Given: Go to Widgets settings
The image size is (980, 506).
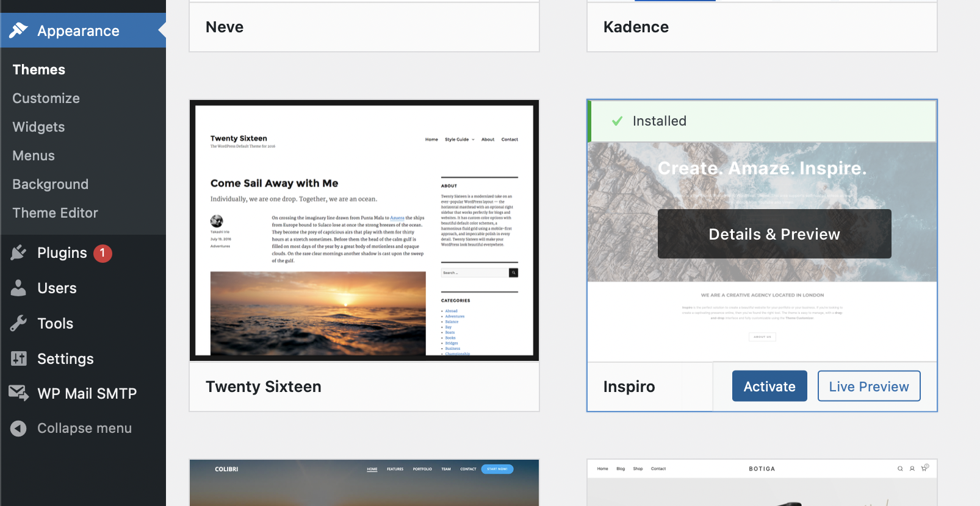Looking at the screenshot, I should (39, 127).
